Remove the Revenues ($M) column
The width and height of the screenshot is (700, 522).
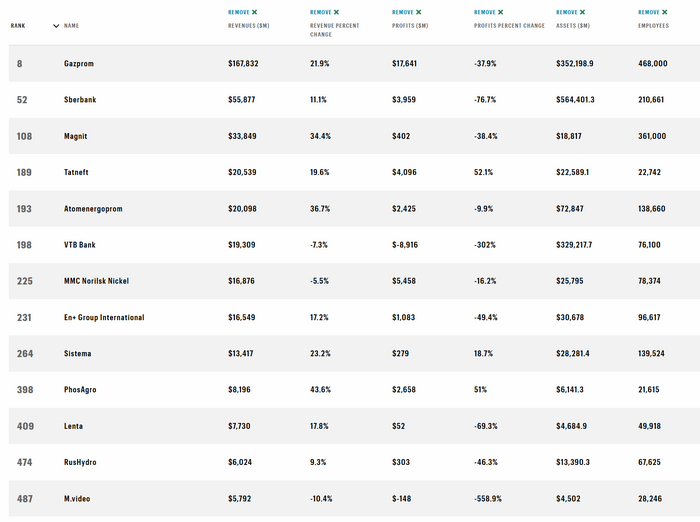pyautogui.click(x=243, y=12)
